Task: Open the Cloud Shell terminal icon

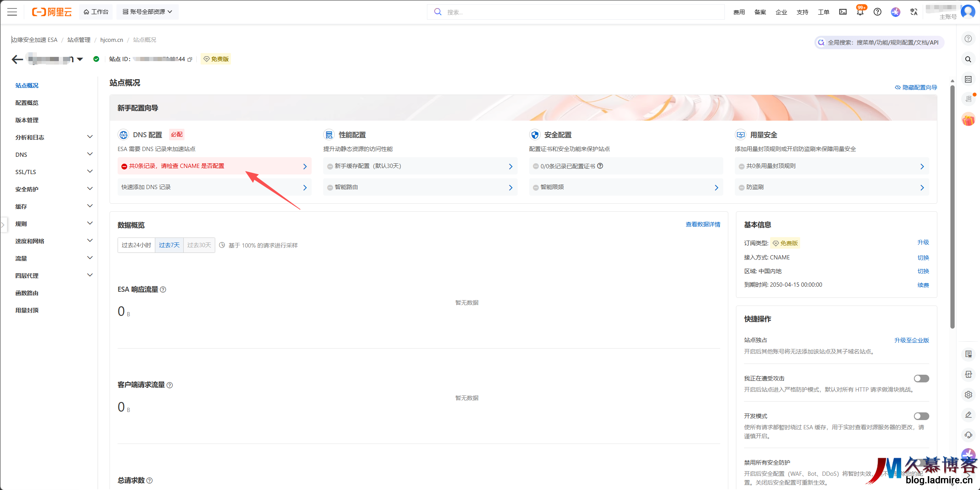Action: [x=843, y=12]
